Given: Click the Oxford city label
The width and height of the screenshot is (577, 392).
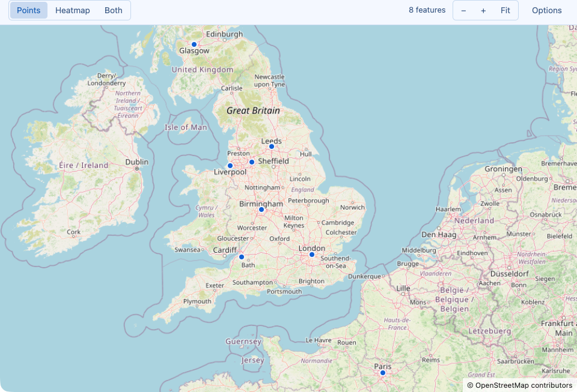Looking at the screenshot, I should pos(279,238).
